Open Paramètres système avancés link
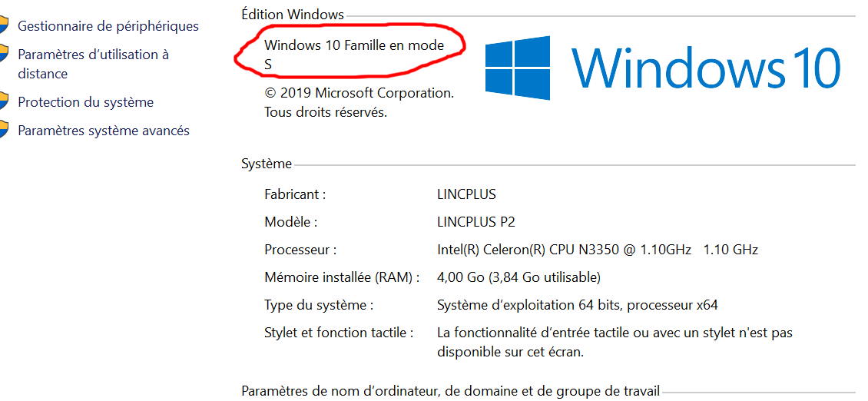 [x=104, y=131]
